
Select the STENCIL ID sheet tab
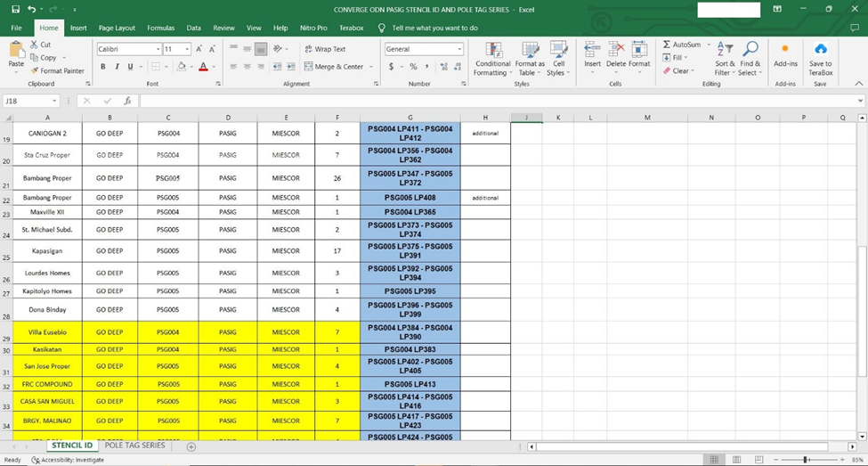tap(72, 446)
